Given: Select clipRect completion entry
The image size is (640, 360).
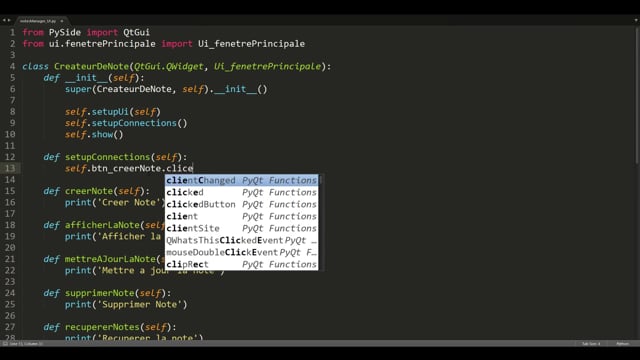Looking at the screenshot, I should click(241, 264).
